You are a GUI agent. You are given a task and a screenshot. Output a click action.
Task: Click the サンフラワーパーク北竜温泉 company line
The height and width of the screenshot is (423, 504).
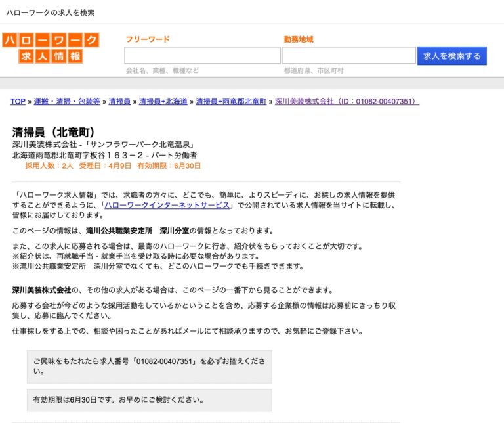(x=103, y=145)
